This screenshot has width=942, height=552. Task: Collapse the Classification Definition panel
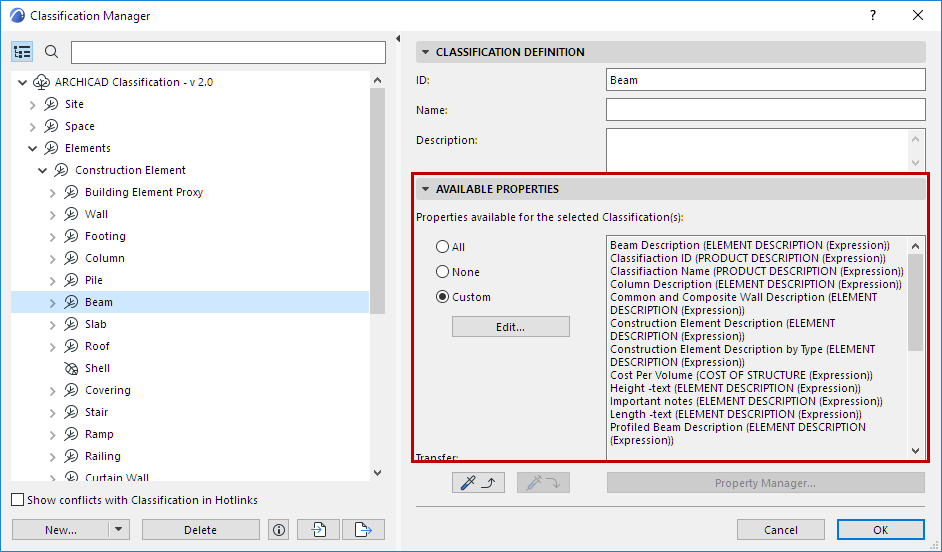425,52
